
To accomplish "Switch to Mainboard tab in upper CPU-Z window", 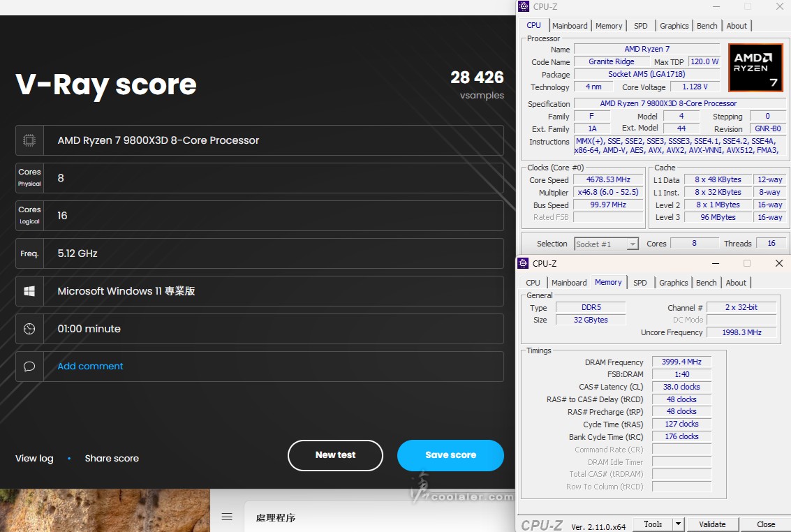I will click(570, 26).
